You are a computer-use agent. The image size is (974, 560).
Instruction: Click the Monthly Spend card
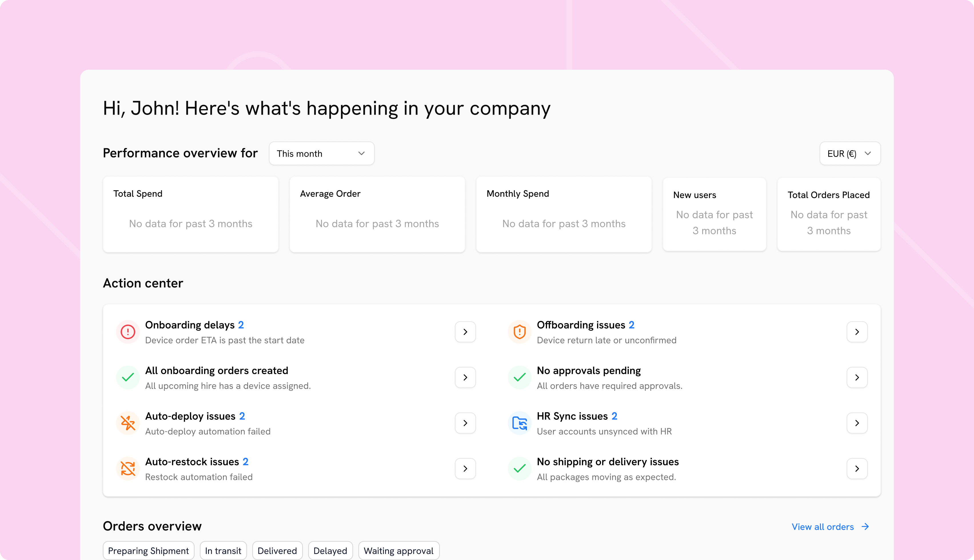pyautogui.click(x=564, y=214)
